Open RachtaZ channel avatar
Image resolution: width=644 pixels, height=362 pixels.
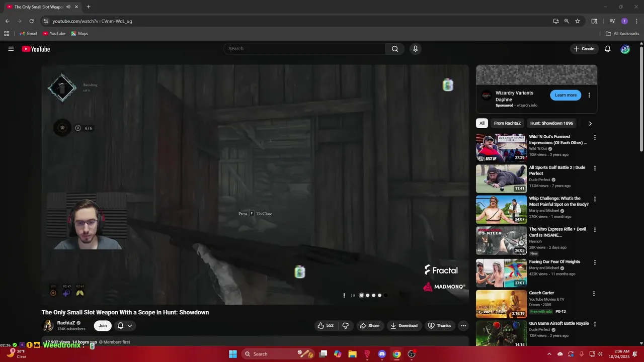pos(48,325)
